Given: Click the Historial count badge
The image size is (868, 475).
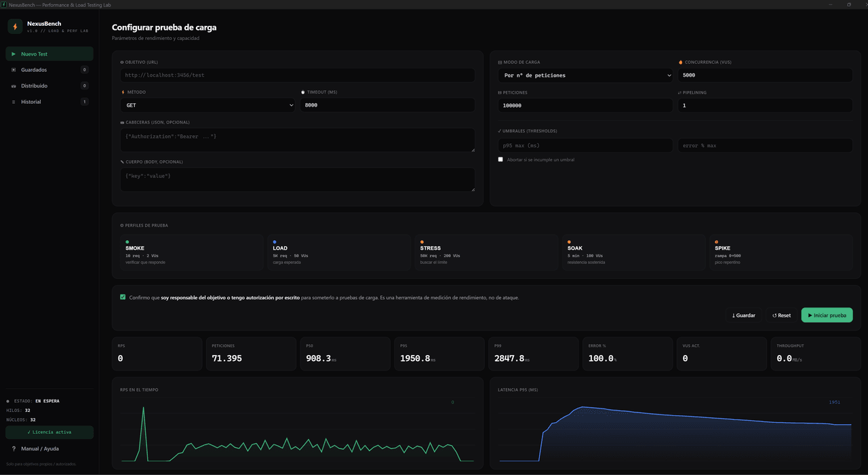Looking at the screenshot, I should (x=85, y=102).
